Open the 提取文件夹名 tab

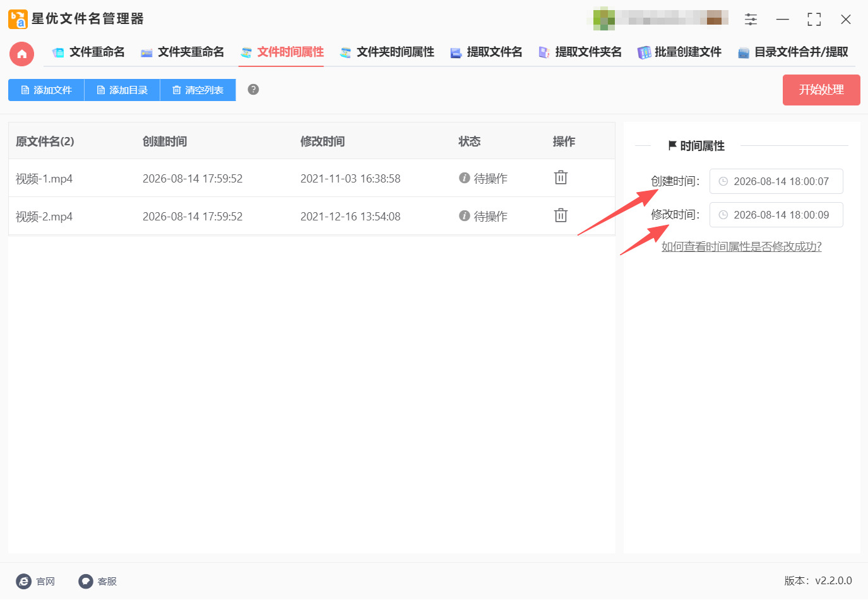click(x=580, y=52)
